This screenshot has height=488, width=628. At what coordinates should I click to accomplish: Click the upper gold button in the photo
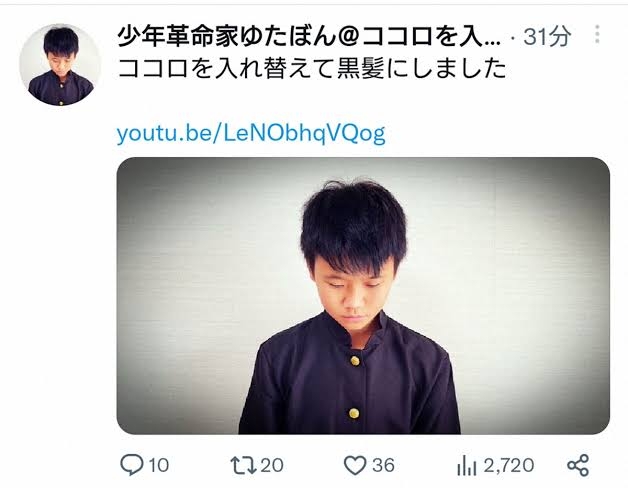point(355,361)
